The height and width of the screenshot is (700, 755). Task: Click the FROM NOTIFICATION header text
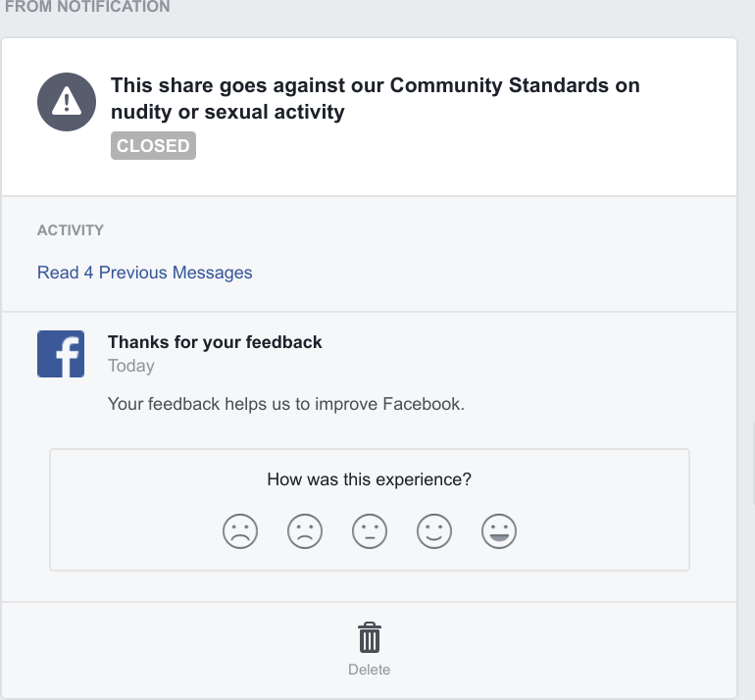pyautogui.click(x=87, y=7)
